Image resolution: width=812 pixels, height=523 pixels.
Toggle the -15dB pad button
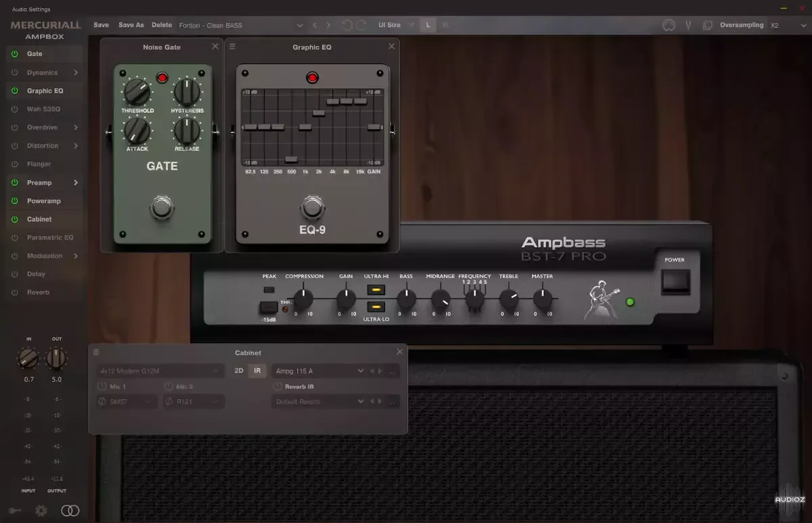269,308
